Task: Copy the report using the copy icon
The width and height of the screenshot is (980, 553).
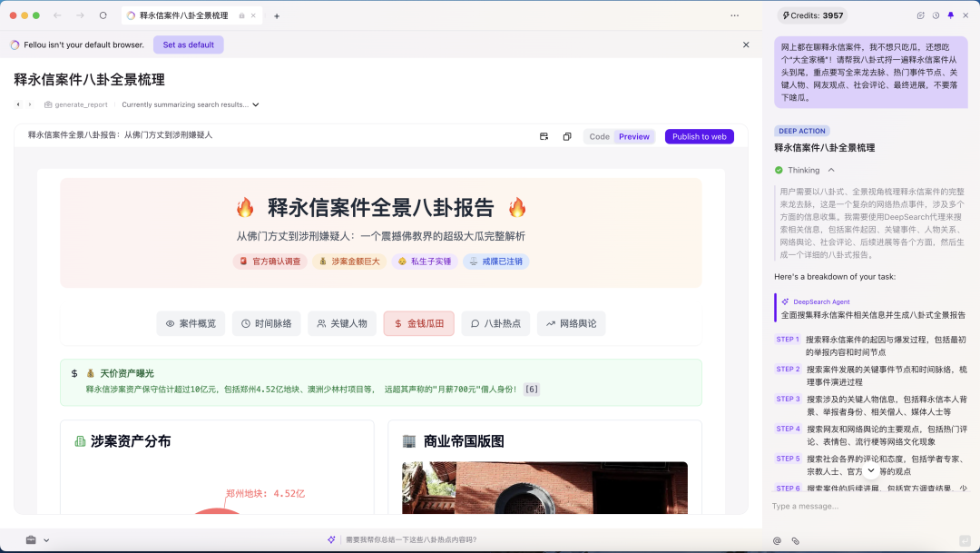Action: click(x=567, y=135)
